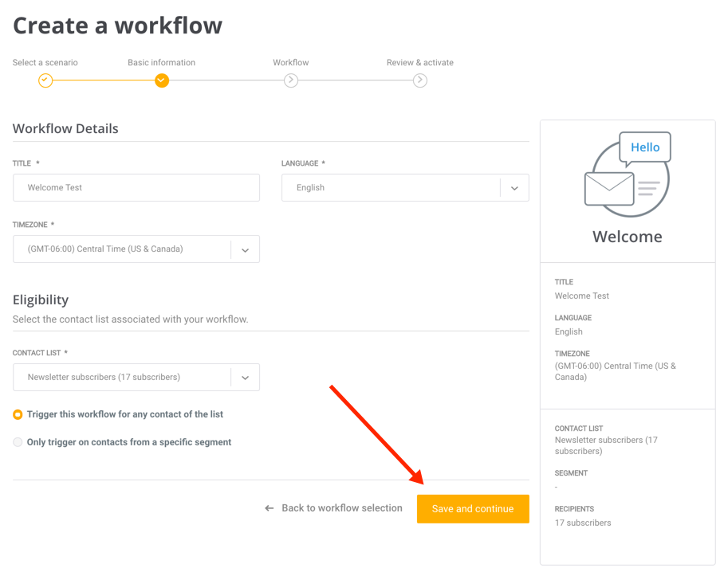This screenshot has width=728, height=576.
Task: Click the Select a scenario step checkmark icon
Action: (x=45, y=80)
